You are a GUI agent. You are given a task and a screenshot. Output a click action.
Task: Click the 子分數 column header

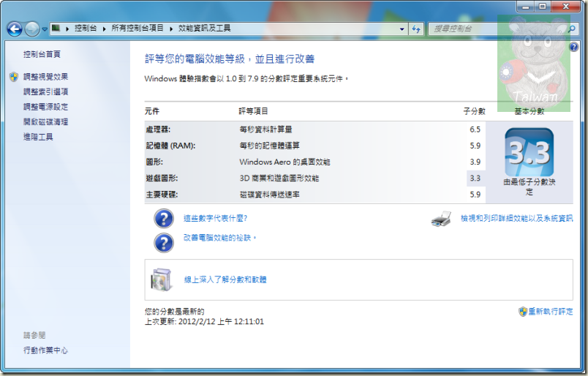point(475,111)
